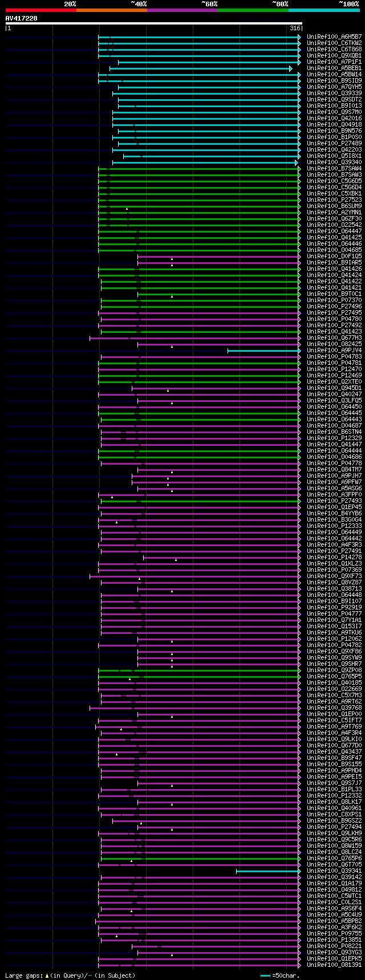
Task: Select the label UniRef100_P07370
Action: coord(334,300)
